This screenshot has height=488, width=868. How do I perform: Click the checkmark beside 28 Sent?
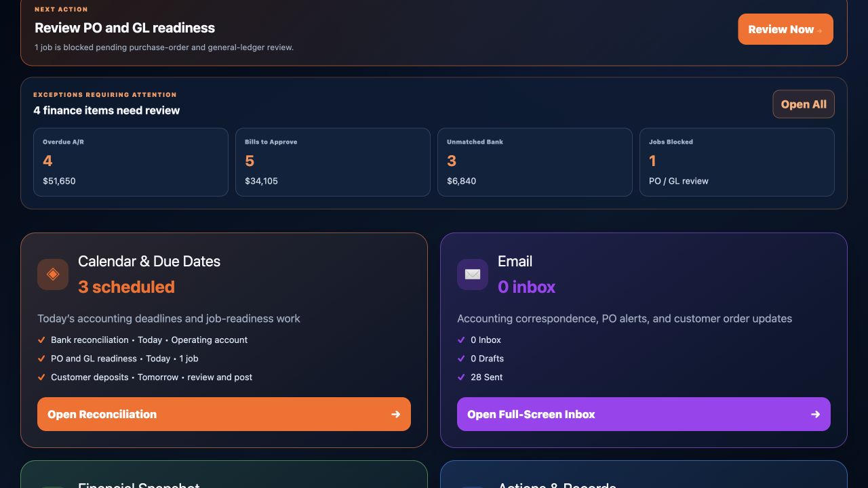(462, 378)
